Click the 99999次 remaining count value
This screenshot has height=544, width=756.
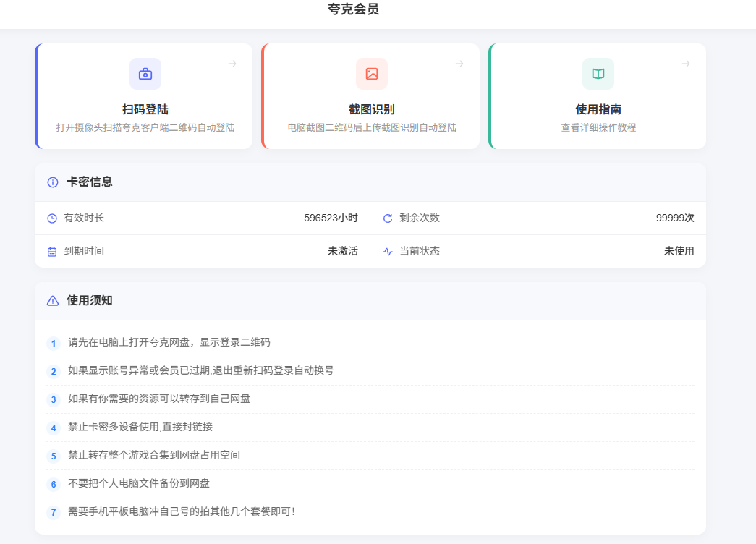(x=674, y=218)
